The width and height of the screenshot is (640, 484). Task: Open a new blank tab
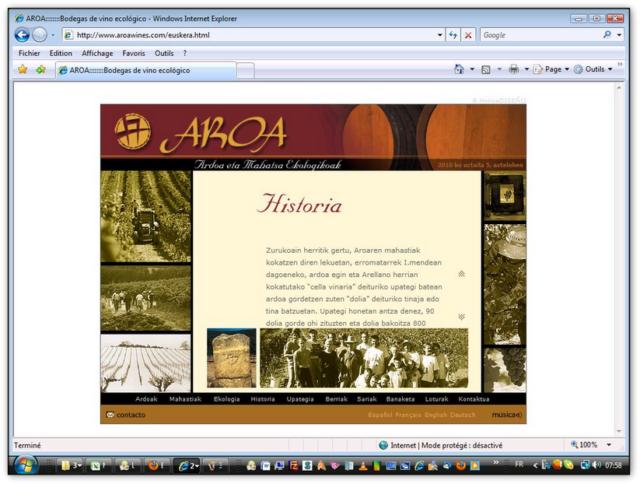[x=245, y=70]
